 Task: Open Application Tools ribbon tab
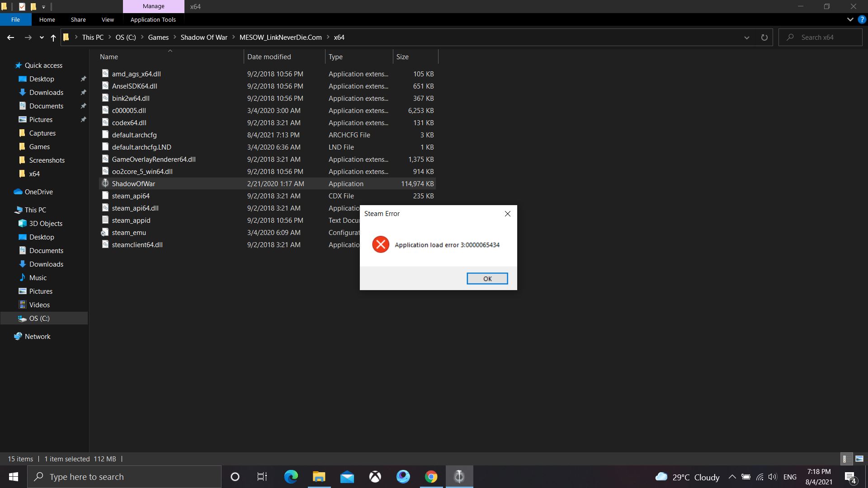153,20
